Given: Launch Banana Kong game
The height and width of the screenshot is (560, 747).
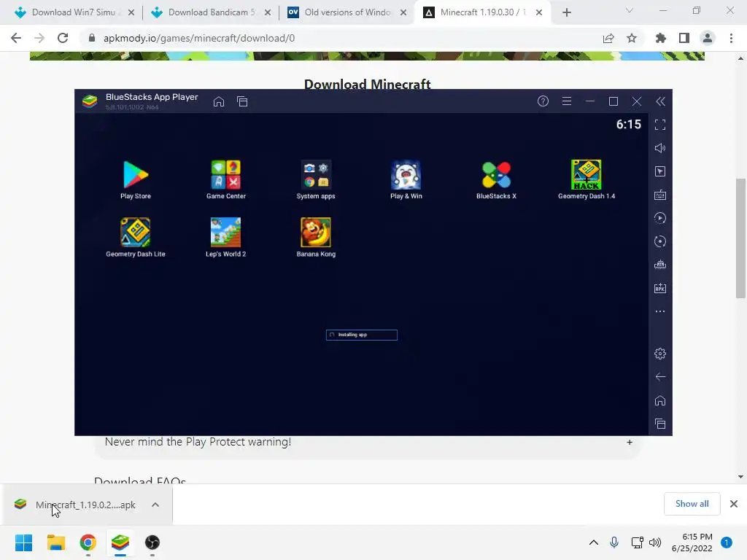Looking at the screenshot, I should point(316,238).
